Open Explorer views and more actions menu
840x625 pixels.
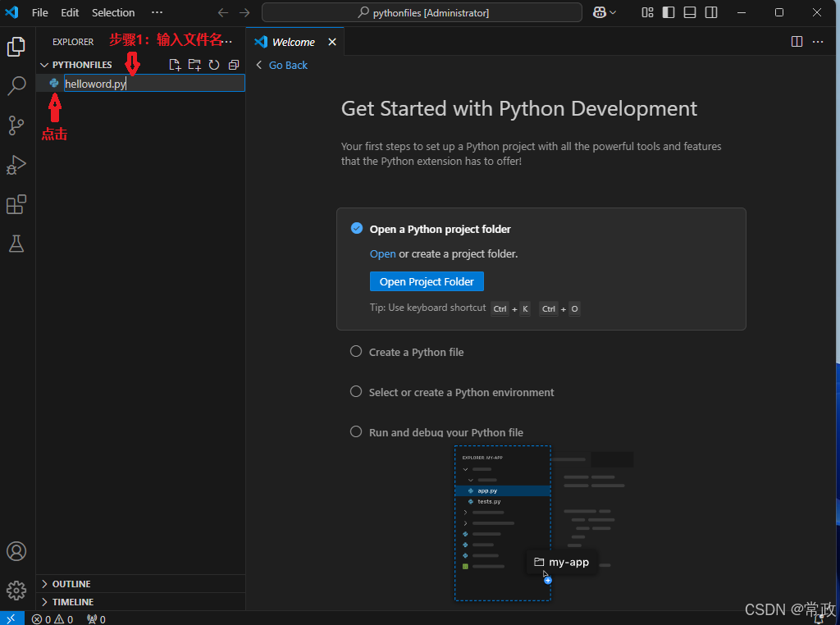(229, 41)
